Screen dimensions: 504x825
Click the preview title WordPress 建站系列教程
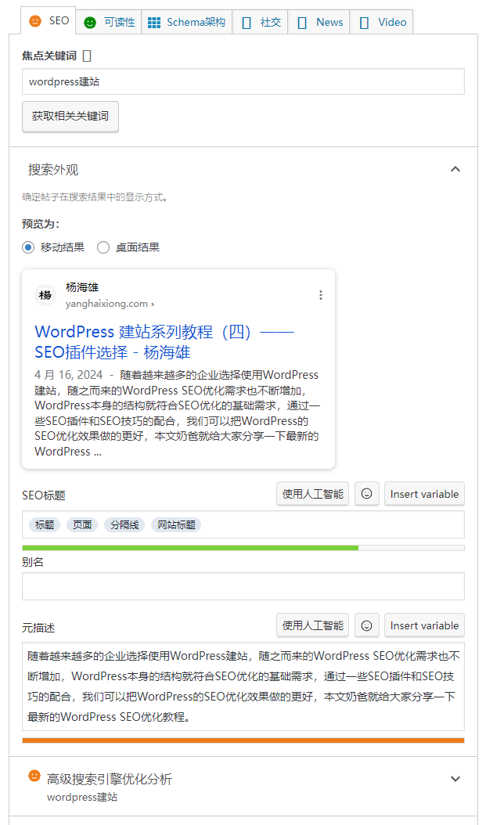coord(164,342)
